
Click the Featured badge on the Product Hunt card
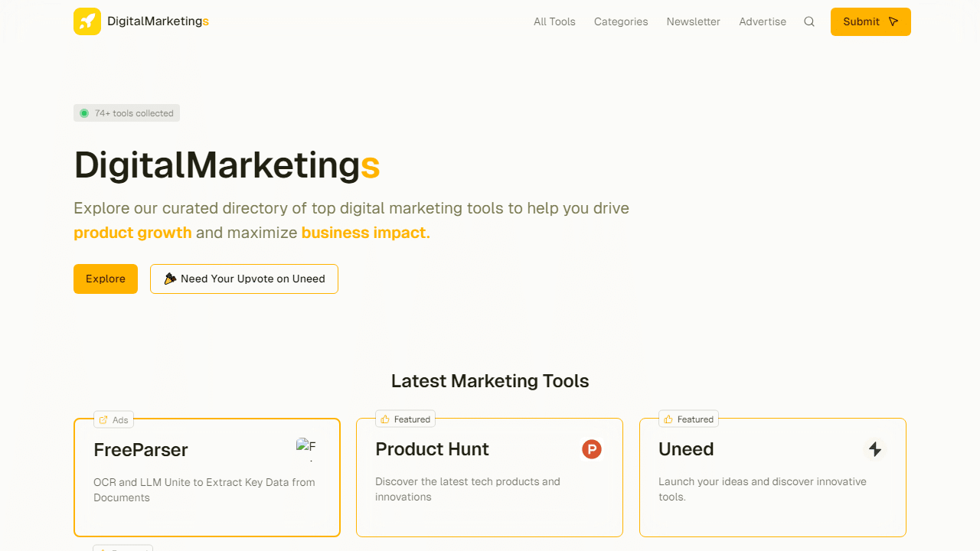406,419
